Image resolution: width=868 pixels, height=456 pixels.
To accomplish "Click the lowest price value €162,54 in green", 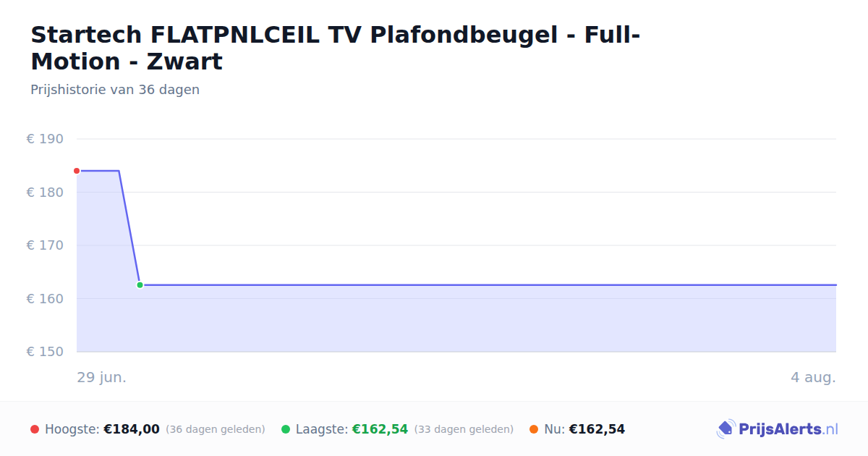I will point(380,429).
